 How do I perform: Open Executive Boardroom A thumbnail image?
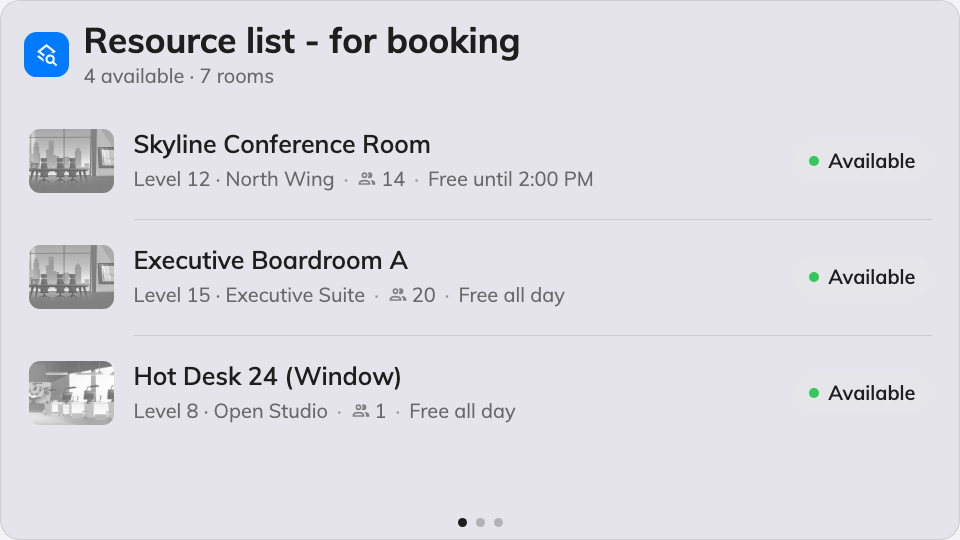point(72,277)
